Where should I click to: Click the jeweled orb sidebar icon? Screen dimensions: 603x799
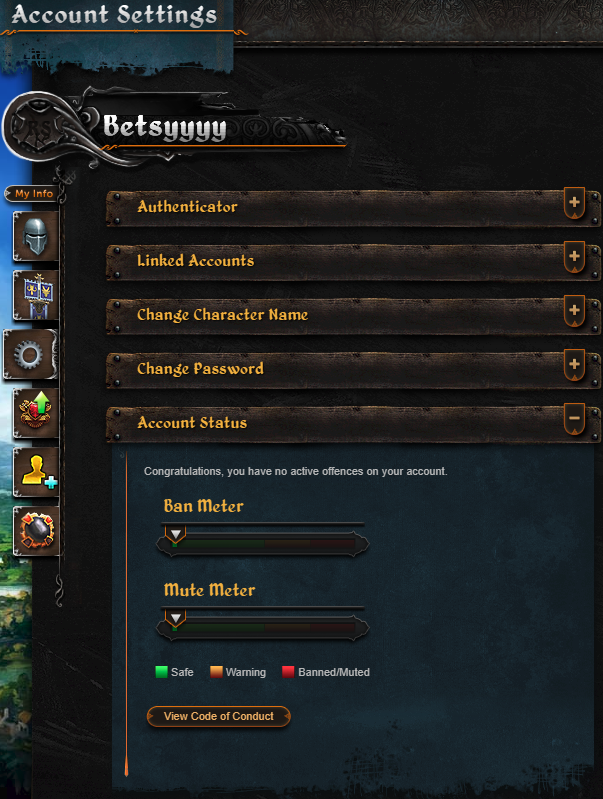(x=36, y=530)
